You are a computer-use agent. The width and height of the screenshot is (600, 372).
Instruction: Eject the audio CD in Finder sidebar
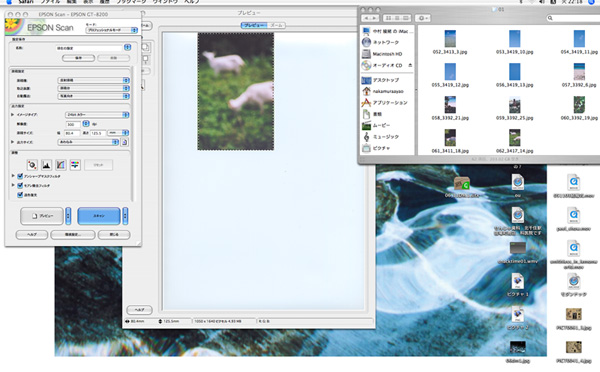tap(410, 65)
